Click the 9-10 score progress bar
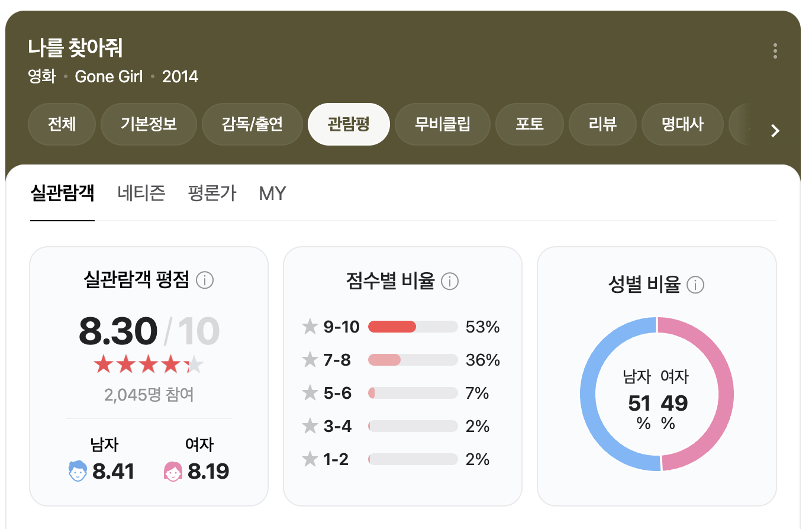 [x=413, y=326]
